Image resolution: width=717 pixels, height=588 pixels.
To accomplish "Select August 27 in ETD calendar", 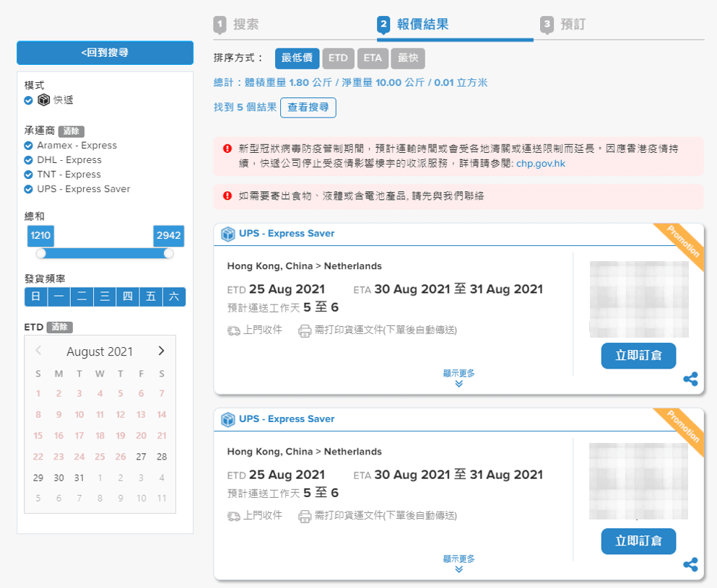I will tap(142, 457).
